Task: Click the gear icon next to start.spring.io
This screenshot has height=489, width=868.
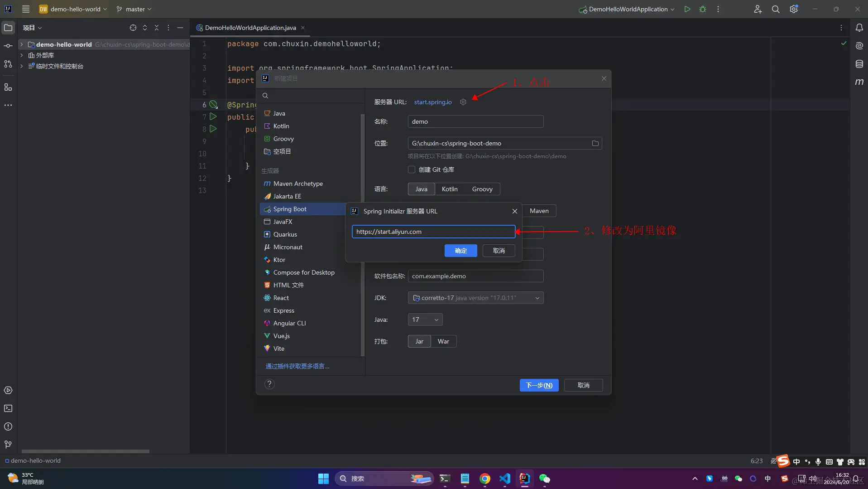Action: 463,102
